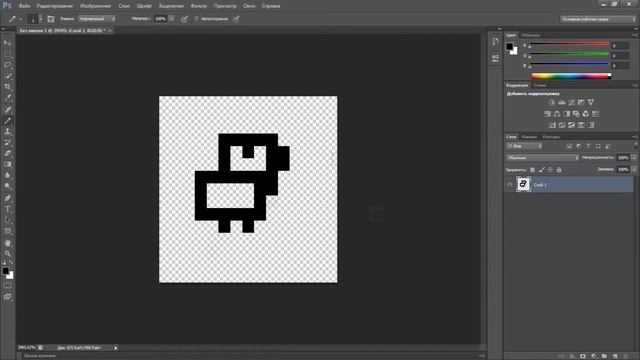The width and height of the screenshot is (640, 360).
Task: Enable the Auto Erase checkbox
Action: pyautogui.click(x=197, y=19)
